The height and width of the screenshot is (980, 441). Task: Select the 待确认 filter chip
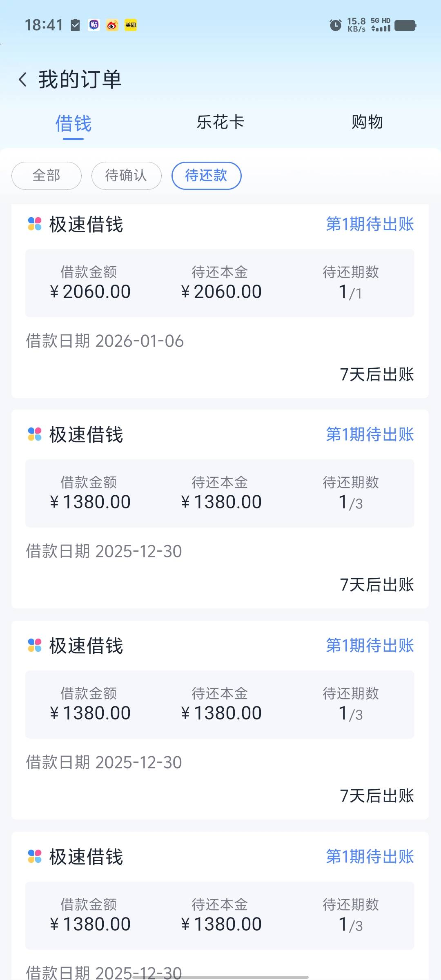coord(126,176)
